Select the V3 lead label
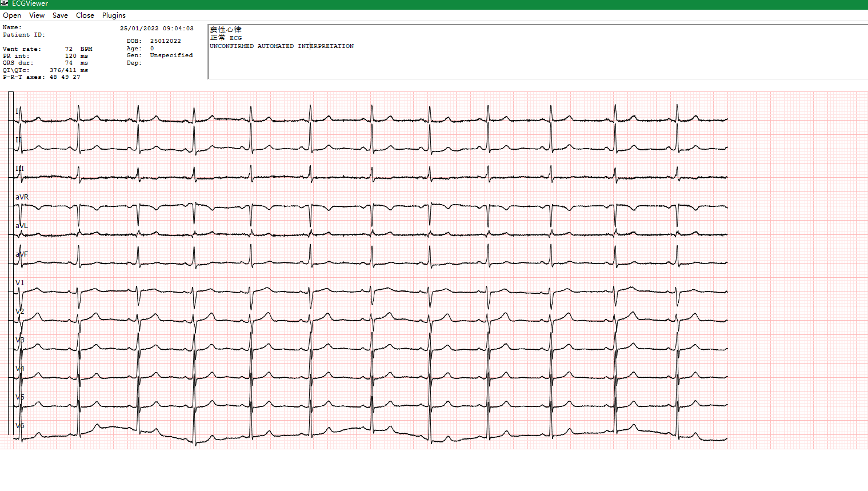 19,339
